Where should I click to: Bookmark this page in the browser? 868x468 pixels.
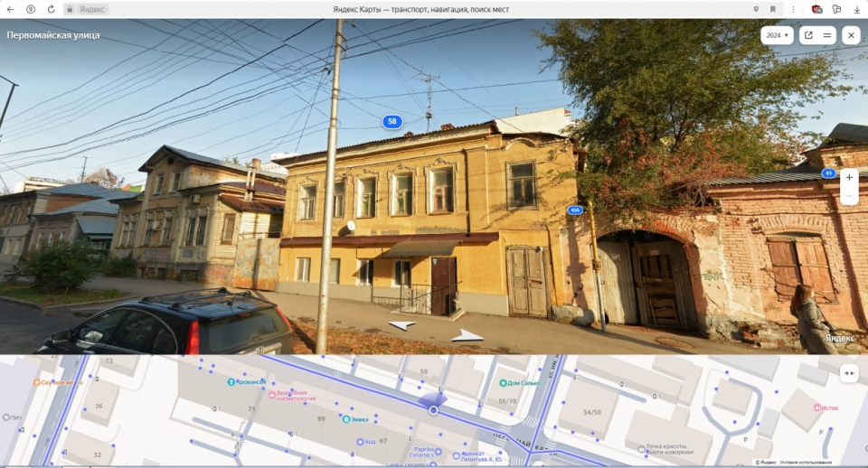click(772, 9)
